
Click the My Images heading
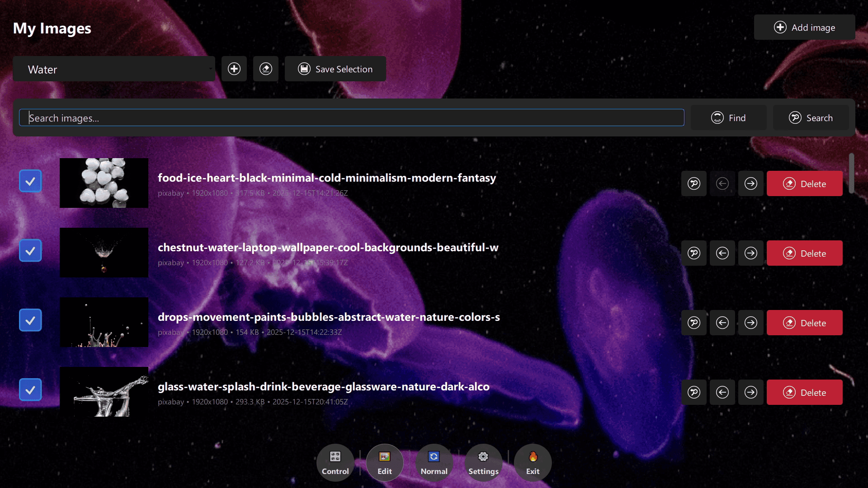[x=52, y=28]
